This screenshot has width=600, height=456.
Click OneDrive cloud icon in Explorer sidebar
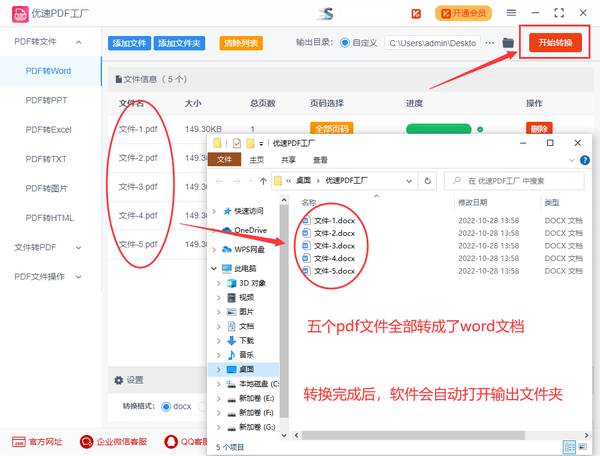(227, 230)
